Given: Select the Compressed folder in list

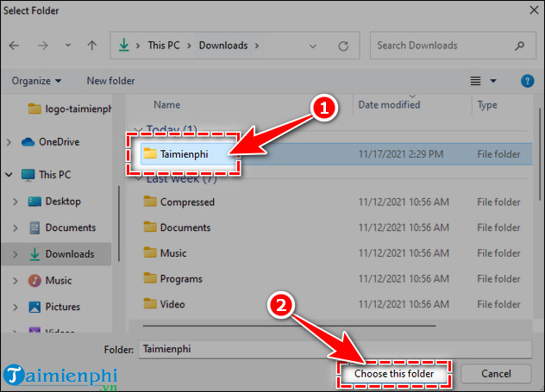Looking at the screenshot, I should (x=186, y=202).
